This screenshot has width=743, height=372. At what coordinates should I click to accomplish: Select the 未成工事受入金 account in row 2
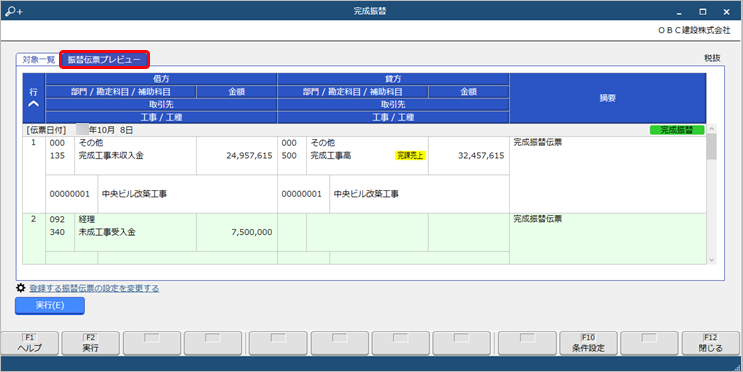point(107,232)
